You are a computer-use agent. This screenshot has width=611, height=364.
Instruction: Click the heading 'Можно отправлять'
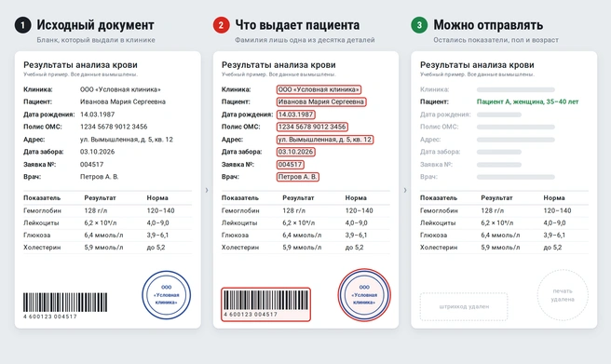point(488,25)
